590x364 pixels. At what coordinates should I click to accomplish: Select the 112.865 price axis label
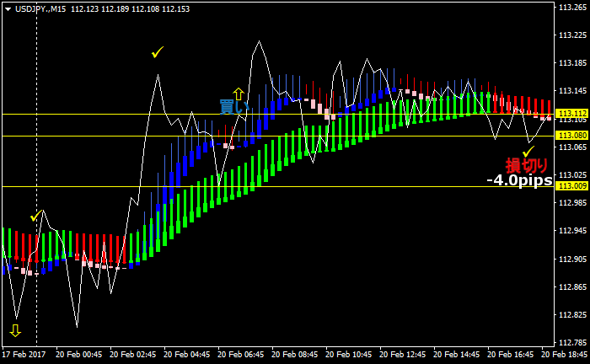572,287
